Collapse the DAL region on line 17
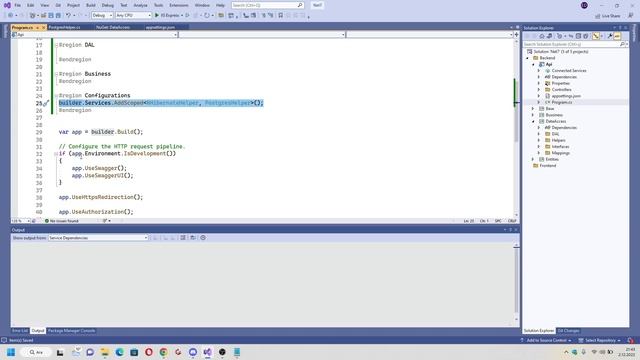Image resolution: width=640 pixels, height=360 pixels. (56, 45)
